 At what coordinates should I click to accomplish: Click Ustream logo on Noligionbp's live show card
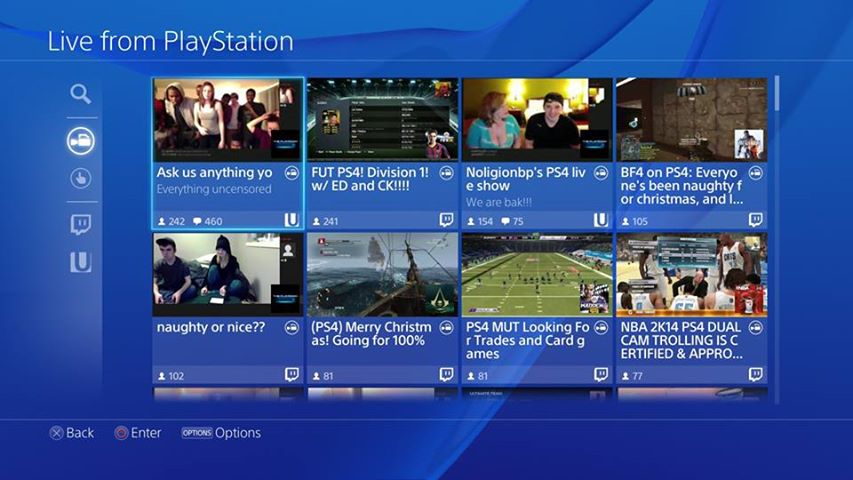[601, 220]
